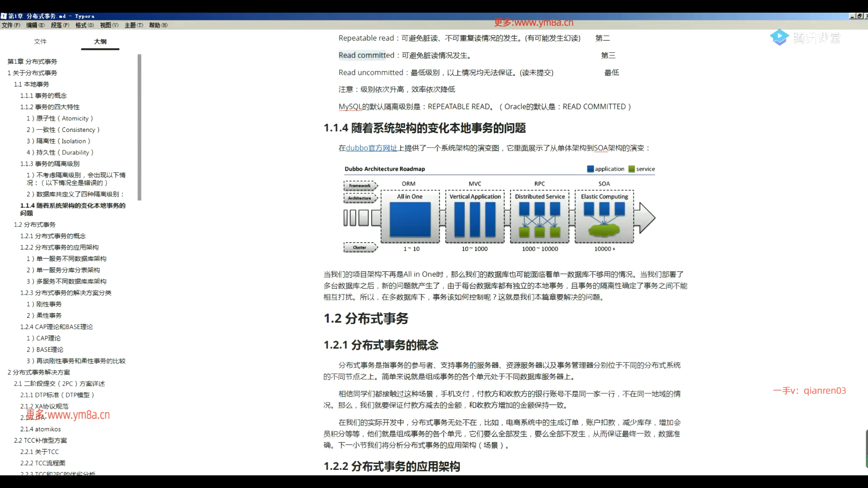
Task: Click the outline sidebar scrollbar thumb
Action: (140, 127)
